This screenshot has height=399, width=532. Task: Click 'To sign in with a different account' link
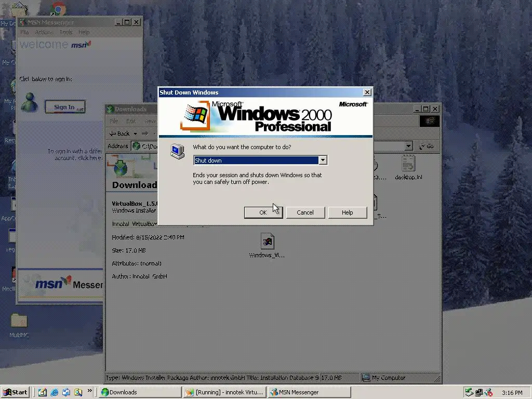click(x=75, y=154)
